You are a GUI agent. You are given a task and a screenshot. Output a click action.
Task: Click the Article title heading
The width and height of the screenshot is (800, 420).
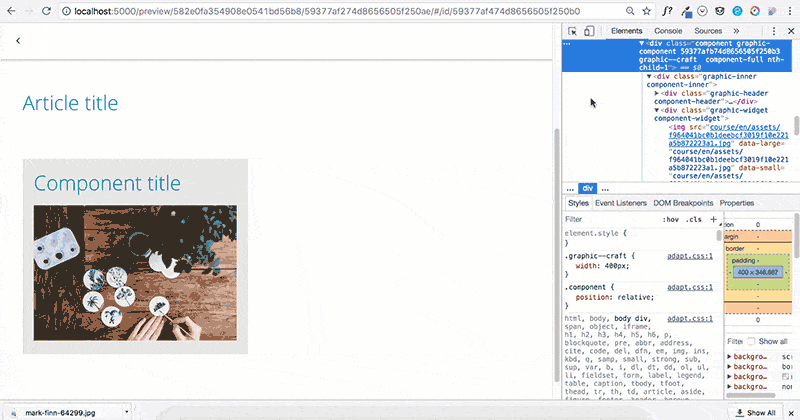click(x=70, y=103)
